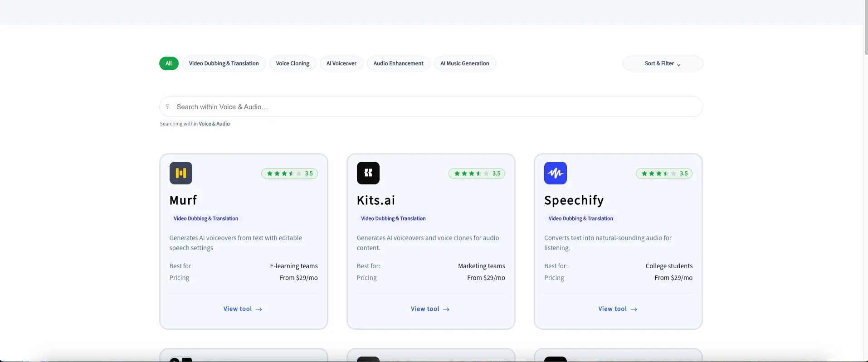Click Speechify's 3.5 star rating badge

664,174
